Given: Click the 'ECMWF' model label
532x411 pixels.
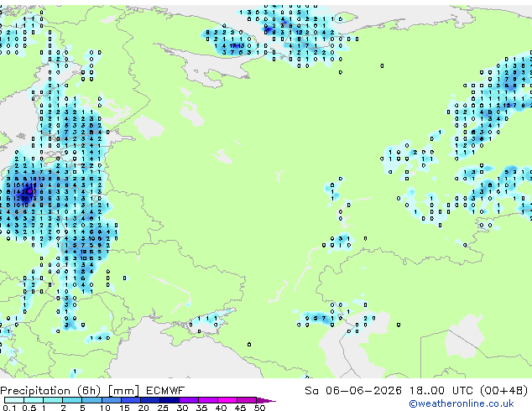Looking at the screenshot, I should pyautogui.click(x=165, y=390).
